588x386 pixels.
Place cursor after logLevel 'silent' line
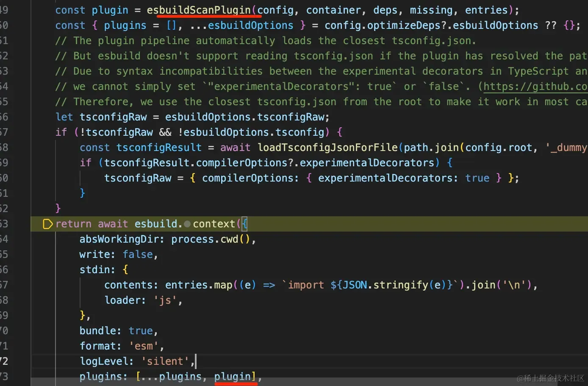(196, 361)
